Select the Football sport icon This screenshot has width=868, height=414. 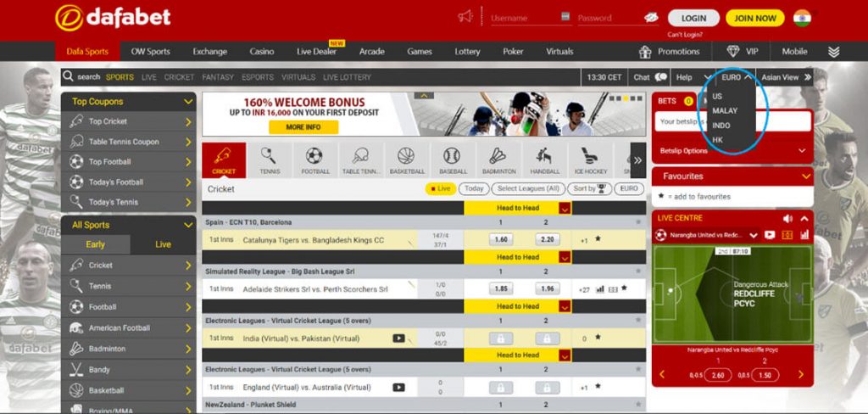(x=314, y=160)
